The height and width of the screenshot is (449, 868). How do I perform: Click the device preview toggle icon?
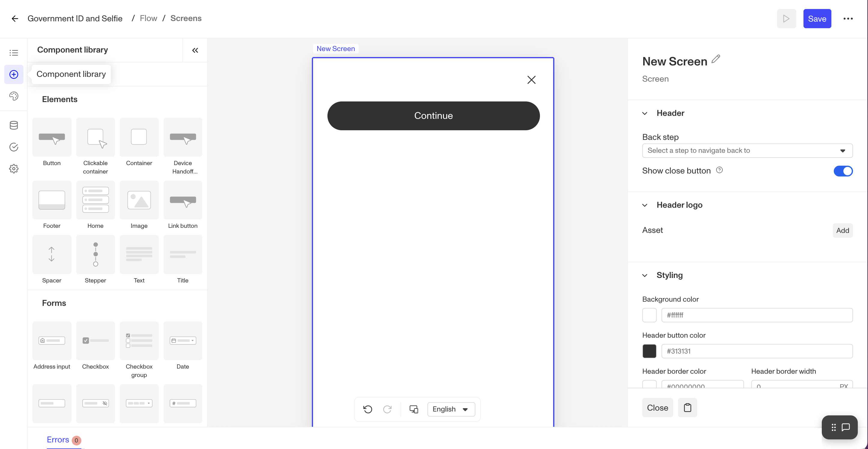click(414, 409)
